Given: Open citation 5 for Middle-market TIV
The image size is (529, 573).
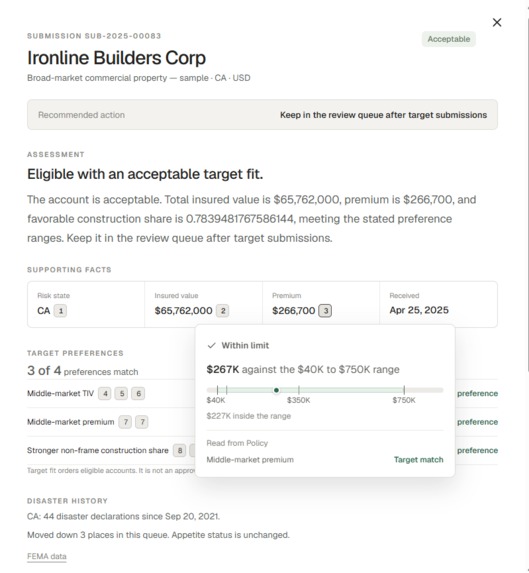Looking at the screenshot, I should 122,394.
